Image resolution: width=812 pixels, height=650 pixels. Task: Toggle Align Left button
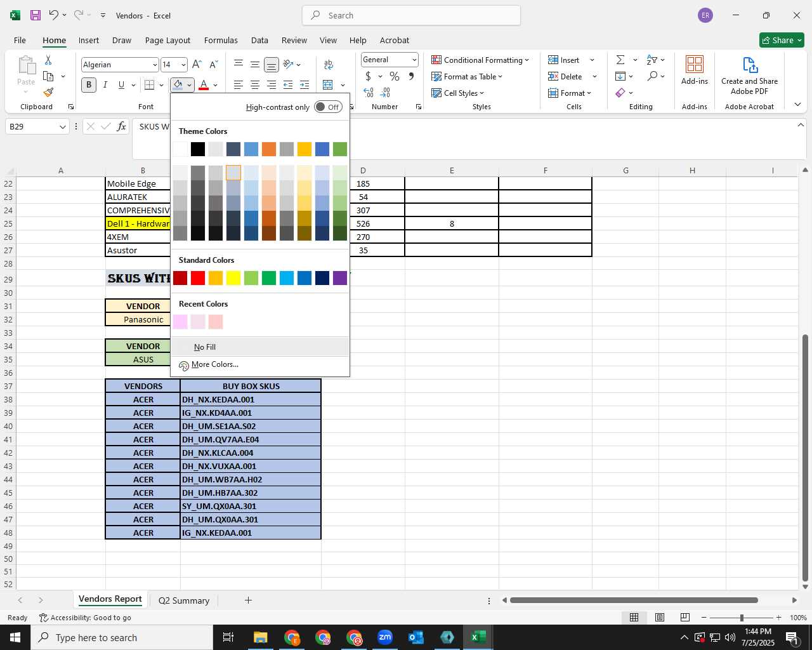238,84
